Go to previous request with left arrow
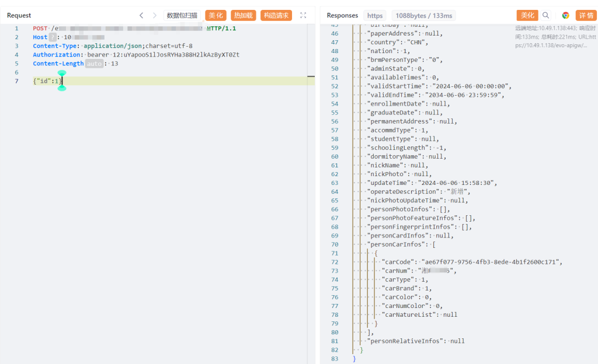This screenshot has width=598, height=364. coord(141,15)
